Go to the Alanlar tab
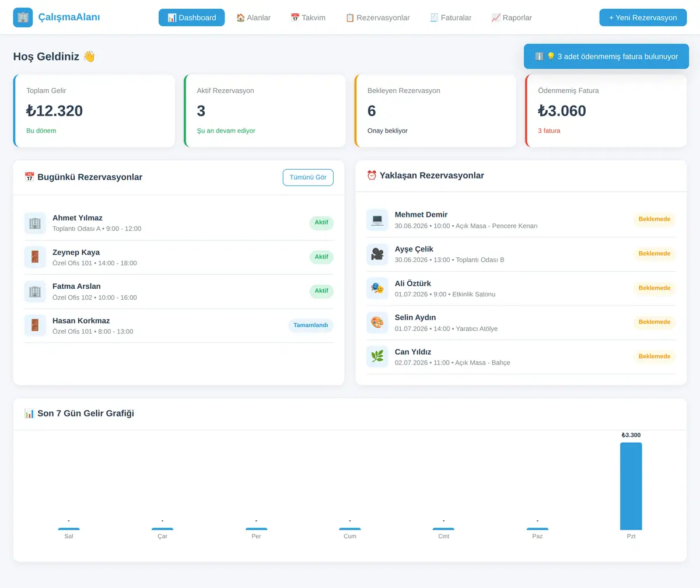Viewport: 700px width, 588px height. coord(253,17)
